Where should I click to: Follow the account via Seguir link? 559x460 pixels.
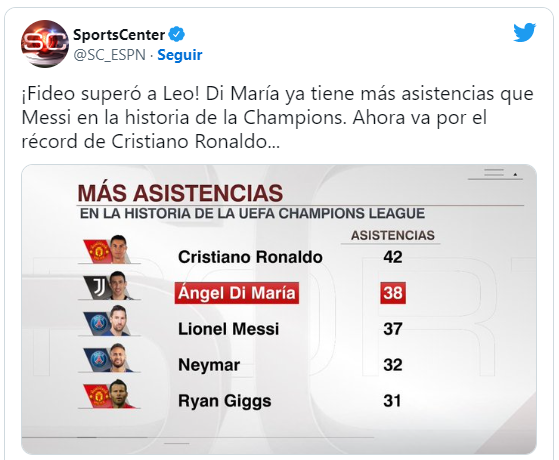[x=180, y=55]
